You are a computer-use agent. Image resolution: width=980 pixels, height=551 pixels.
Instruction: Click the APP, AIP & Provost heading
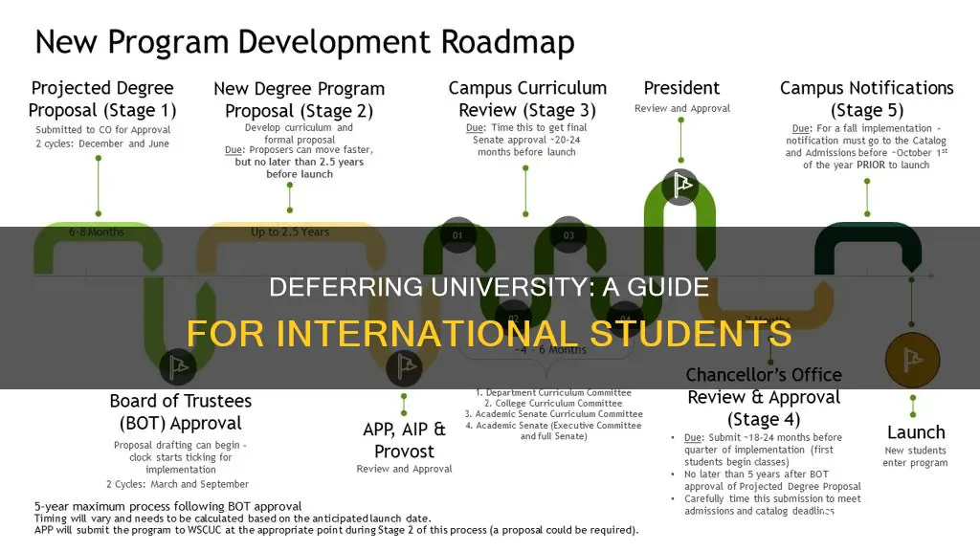coord(405,440)
